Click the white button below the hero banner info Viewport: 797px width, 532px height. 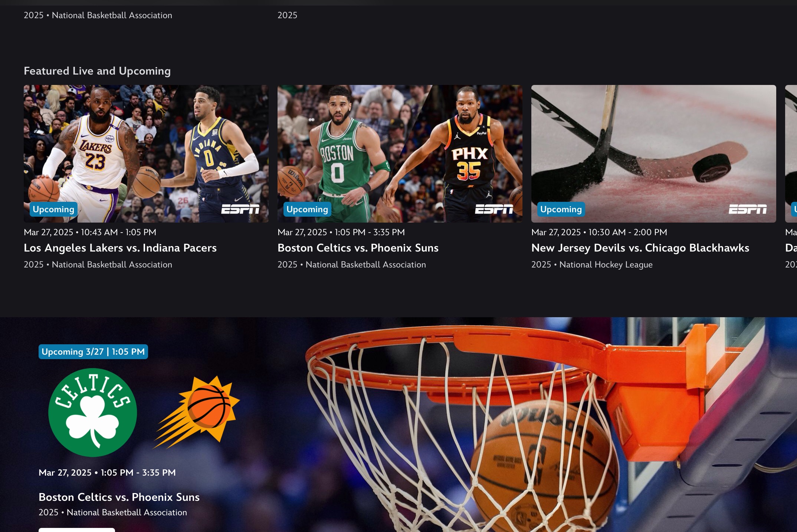coord(77,530)
